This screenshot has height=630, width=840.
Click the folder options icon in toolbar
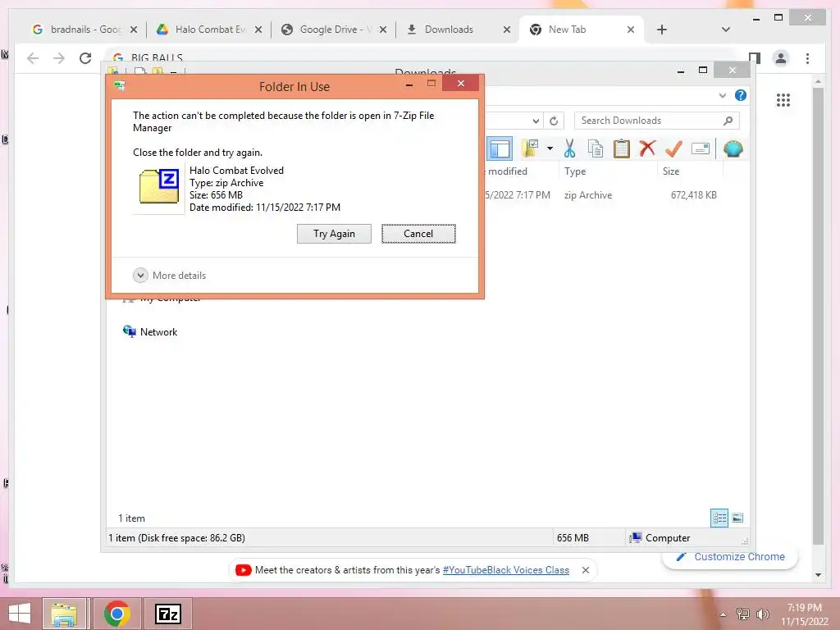(530, 148)
